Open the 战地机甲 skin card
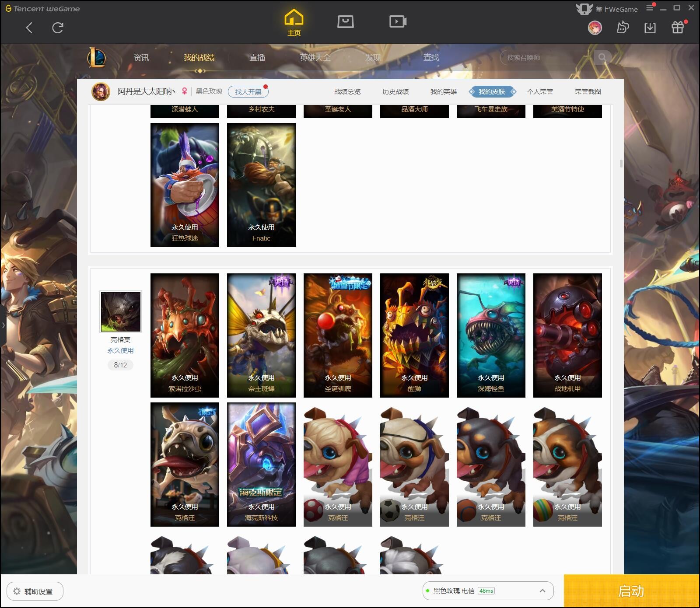This screenshot has height=608, width=700. click(567, 335)
